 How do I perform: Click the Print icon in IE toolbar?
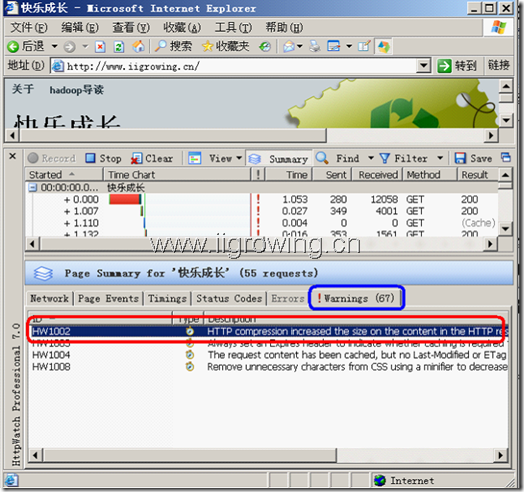click(314, 46)
